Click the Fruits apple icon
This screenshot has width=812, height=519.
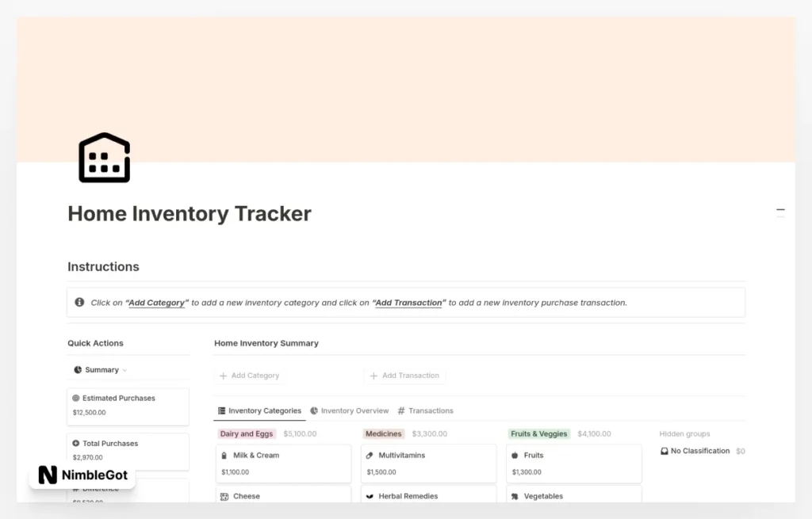pos(515,456)
